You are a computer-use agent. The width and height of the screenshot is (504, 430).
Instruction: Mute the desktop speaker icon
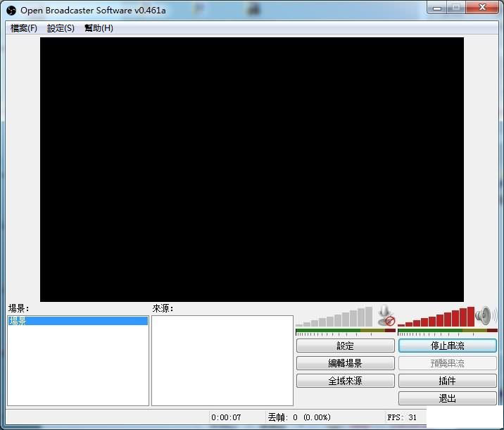click(x=484, y=315)
